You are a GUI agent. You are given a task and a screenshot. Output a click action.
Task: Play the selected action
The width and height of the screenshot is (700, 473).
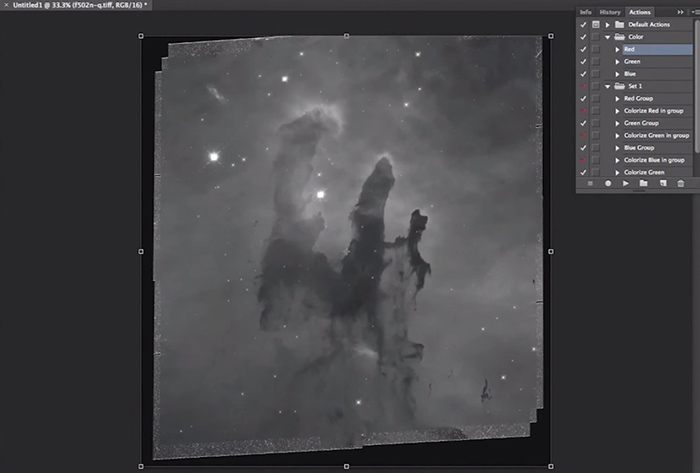point(626,184)
